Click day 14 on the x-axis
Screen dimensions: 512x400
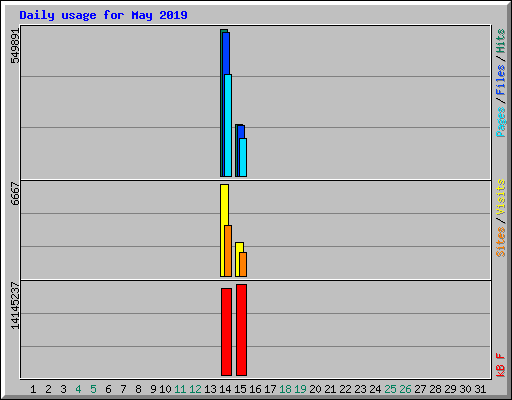click(225, 389)
